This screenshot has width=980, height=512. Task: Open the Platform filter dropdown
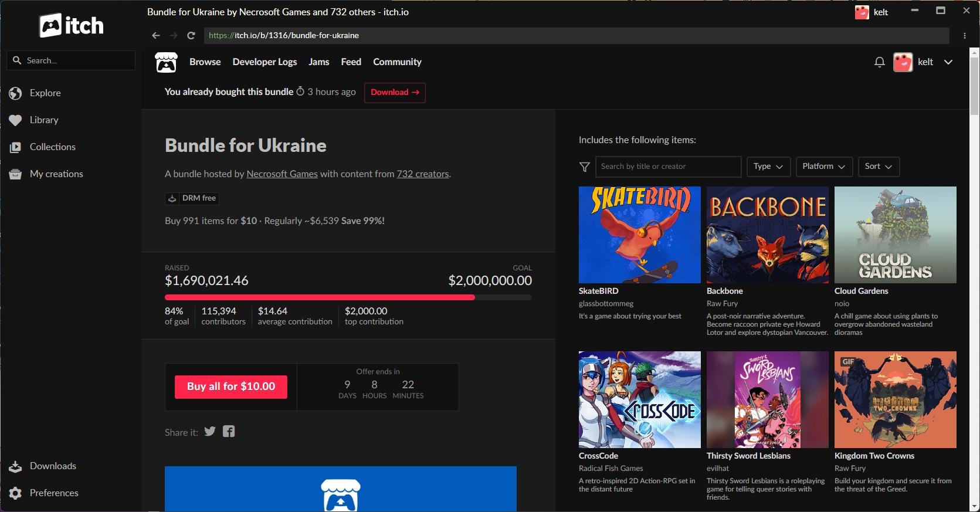(824, 167)
